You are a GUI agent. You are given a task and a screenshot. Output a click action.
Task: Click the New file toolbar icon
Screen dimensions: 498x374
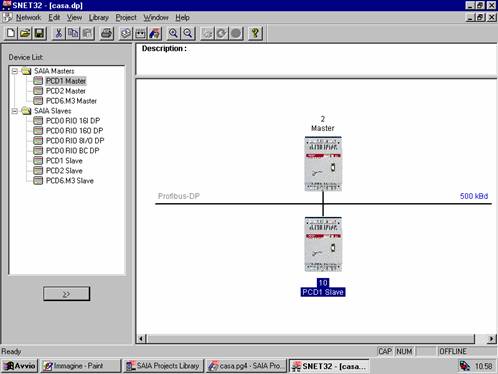pos(11,33)
